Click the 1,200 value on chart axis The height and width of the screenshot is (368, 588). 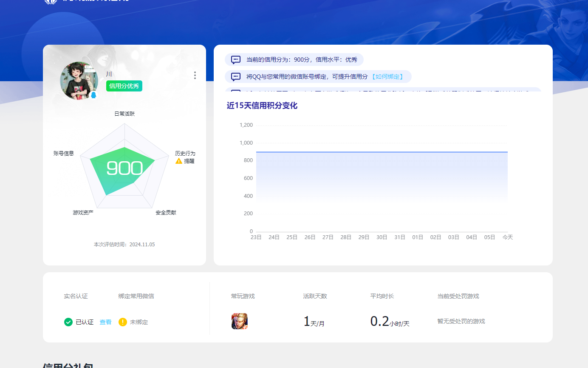246,125
